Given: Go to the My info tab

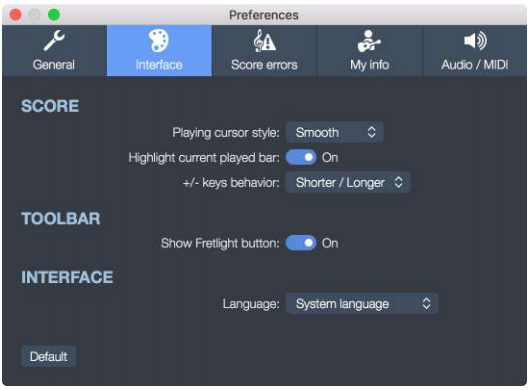Looking at the screenshot, I should click(x=369, y=51).
